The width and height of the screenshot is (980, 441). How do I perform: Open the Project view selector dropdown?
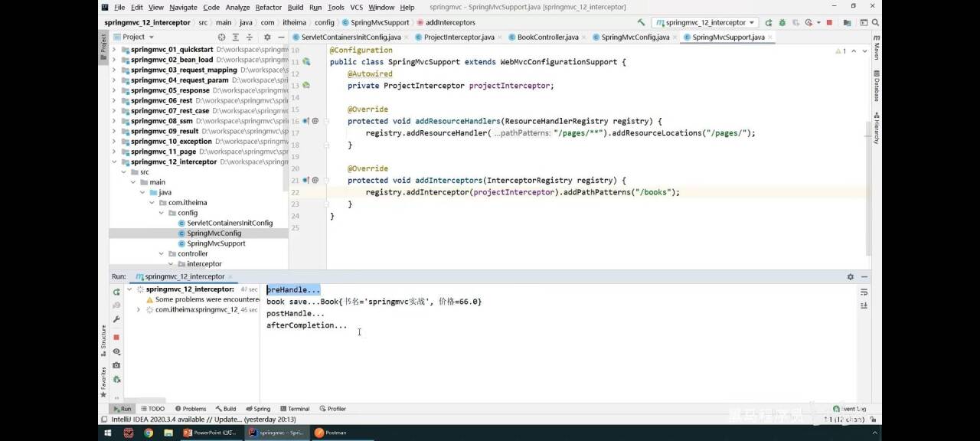(133, 37)
